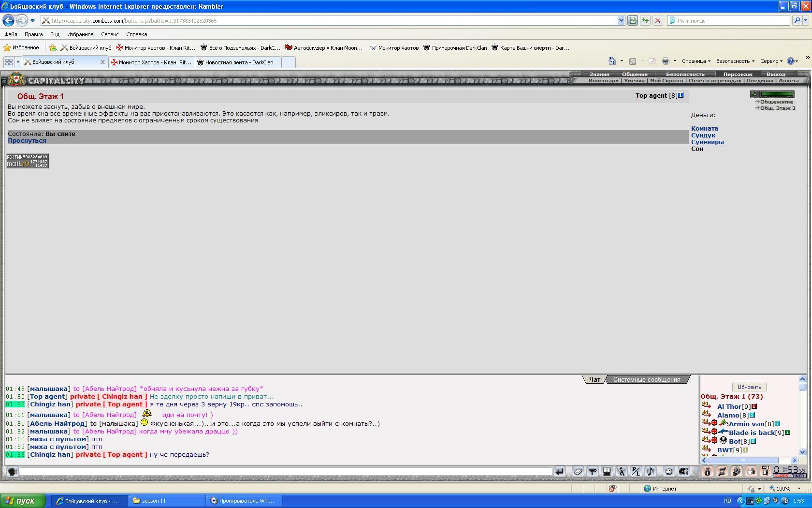Click the IE Home icon
Screen dimensions: 812x508
[612, 61]
